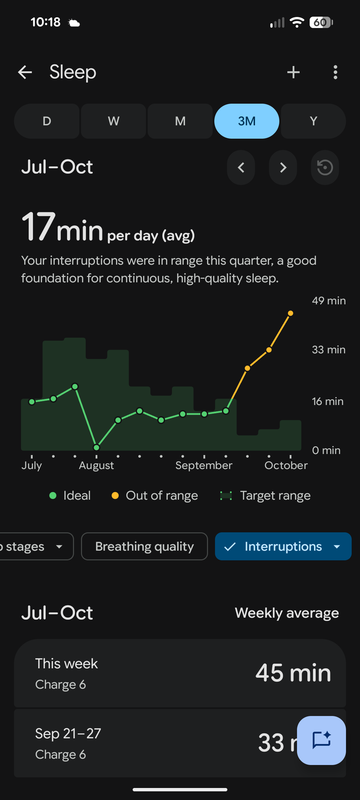The width and height of the screenshot is (360, 800).
Task: Select the Y year view
Action: point(314,121)
